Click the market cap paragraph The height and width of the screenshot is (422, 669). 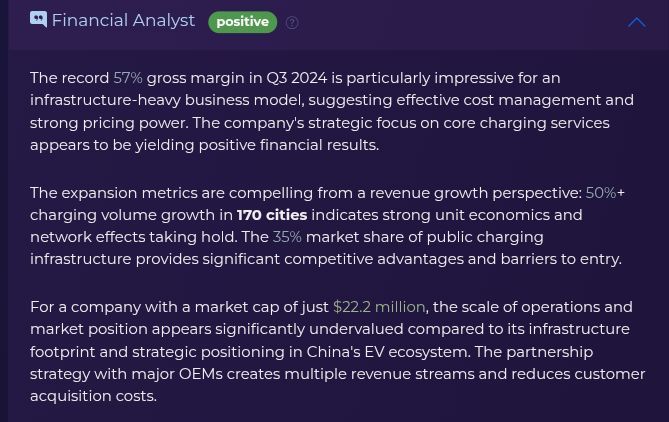click(337, 352)
